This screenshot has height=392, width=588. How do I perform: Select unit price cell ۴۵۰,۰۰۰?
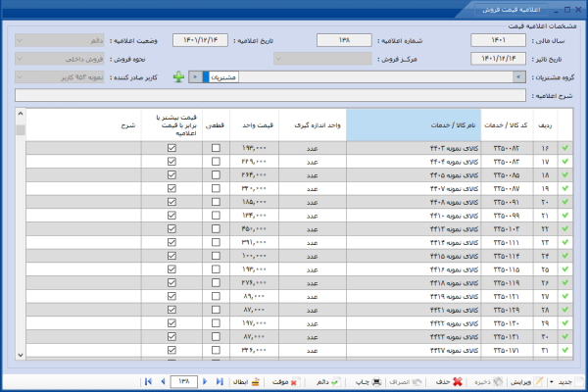point(254,228)
